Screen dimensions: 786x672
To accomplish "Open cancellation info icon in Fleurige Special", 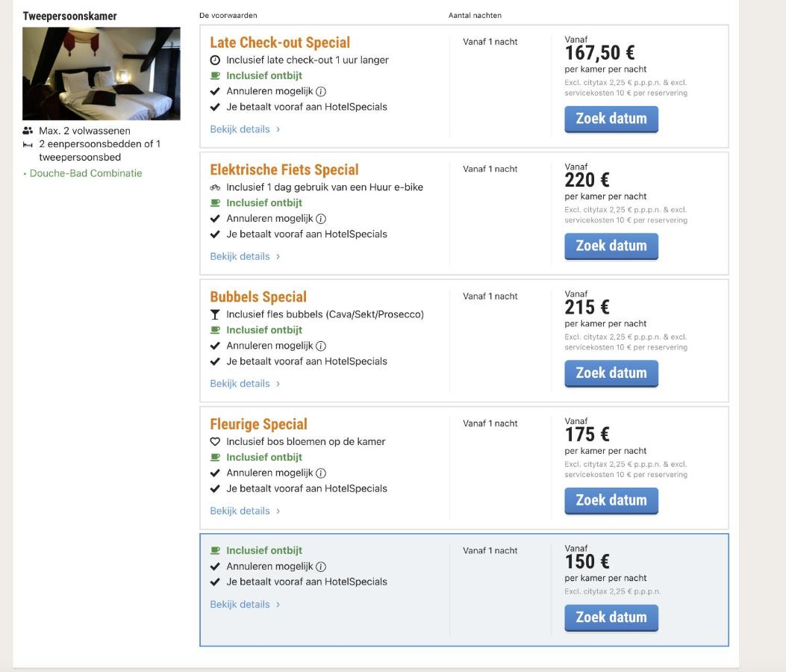I will 321,473.
